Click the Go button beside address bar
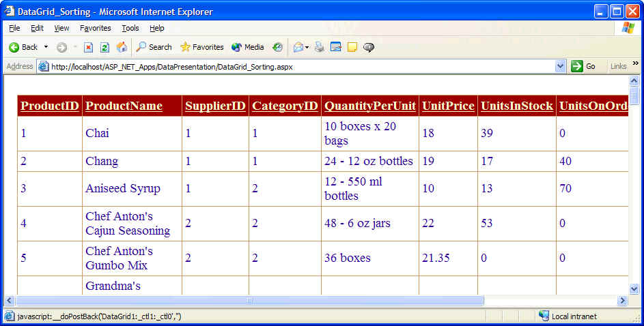This screenshot has height=326, width=644. 584,66
